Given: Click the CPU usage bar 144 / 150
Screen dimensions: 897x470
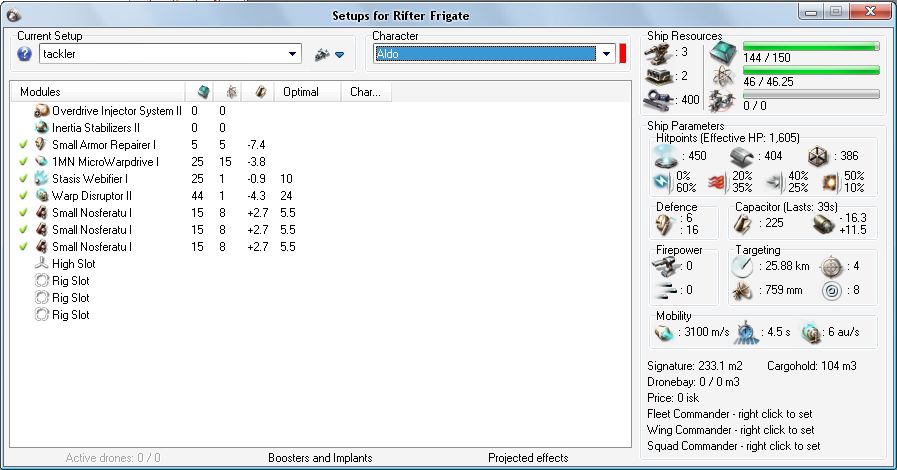Looking at the screenshot, I should (811, 46).
